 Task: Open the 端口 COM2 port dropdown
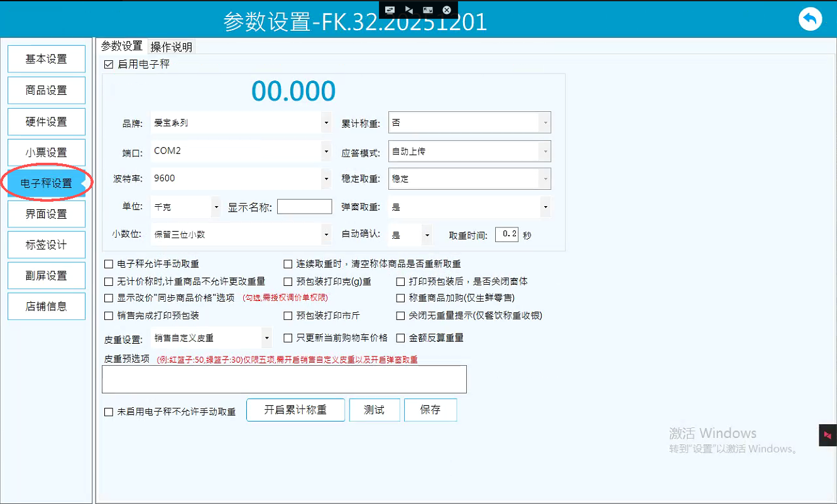click(325, 151)
